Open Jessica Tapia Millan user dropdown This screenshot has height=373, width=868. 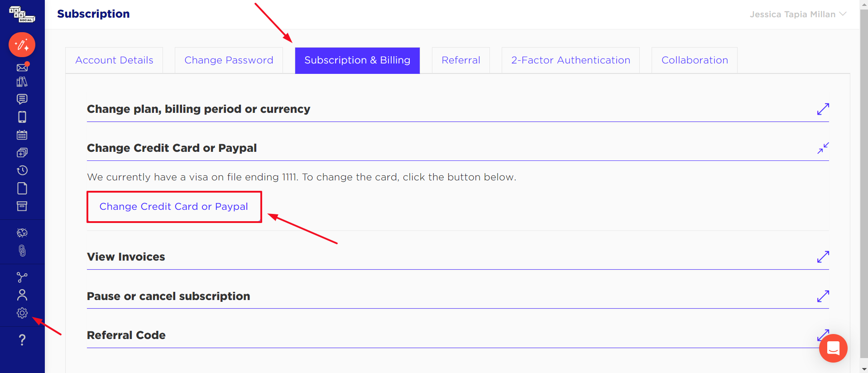798,15
